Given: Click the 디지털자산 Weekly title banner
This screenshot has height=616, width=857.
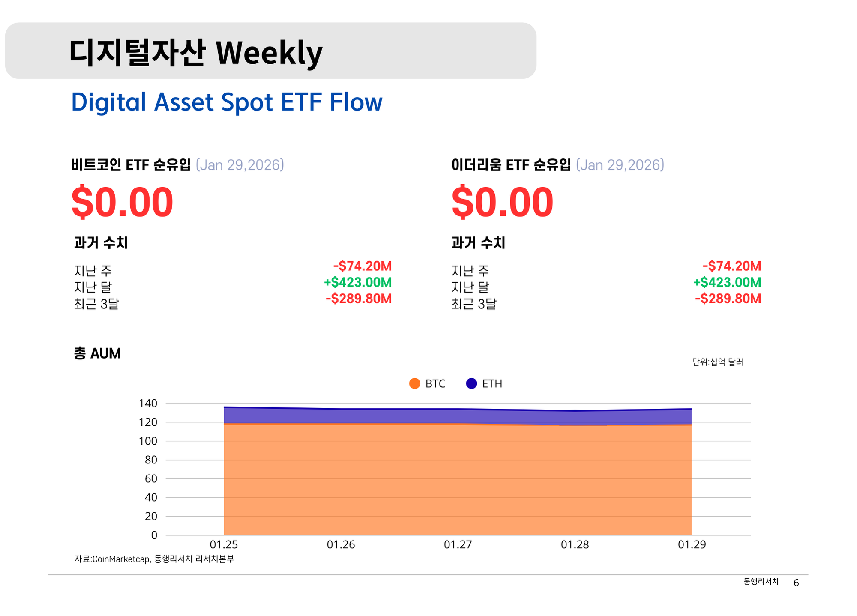Looking at the screenshot, I should coord(270,51).
